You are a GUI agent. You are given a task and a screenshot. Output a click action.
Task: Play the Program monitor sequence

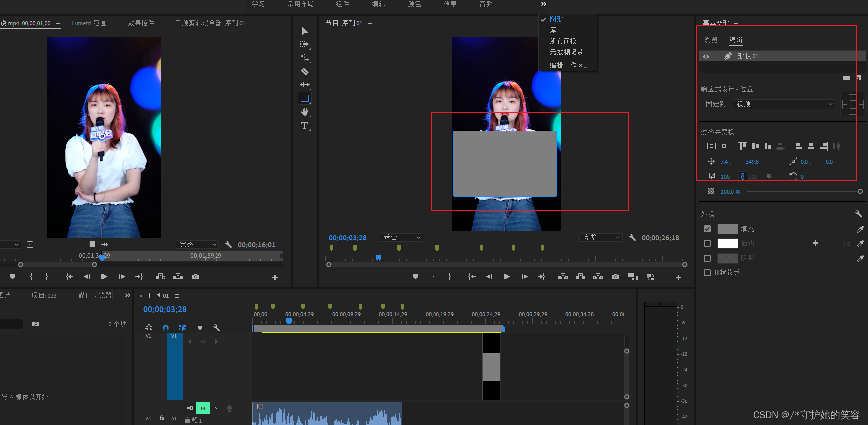(506, 277)
